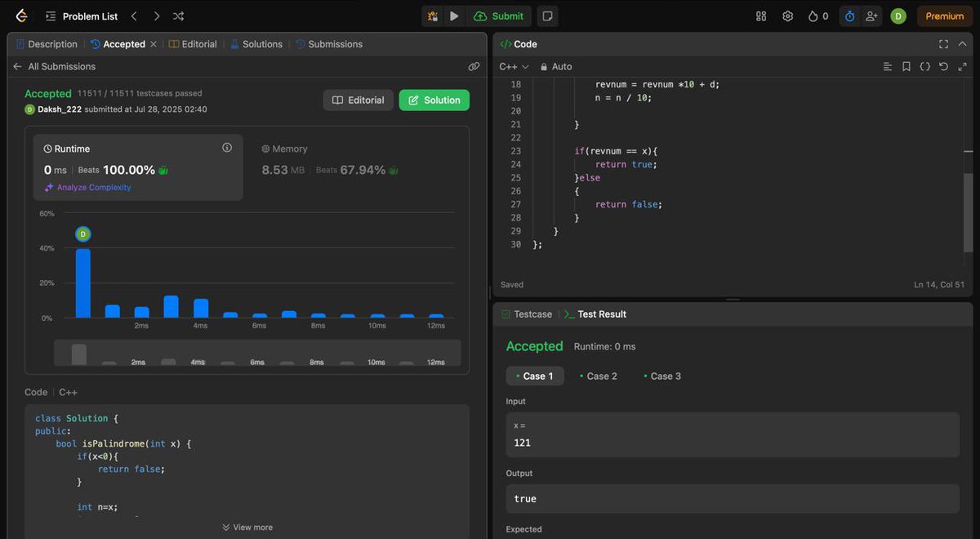Reset code to default icon
980x539 pixels.
click(x=943, y=66)
